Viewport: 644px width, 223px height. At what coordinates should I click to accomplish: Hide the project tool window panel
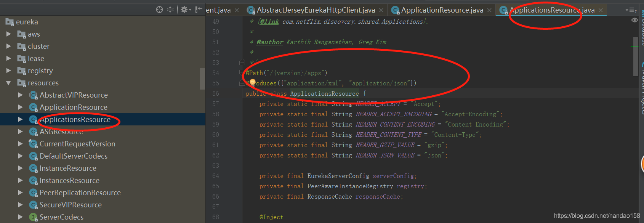click(199, 10)
